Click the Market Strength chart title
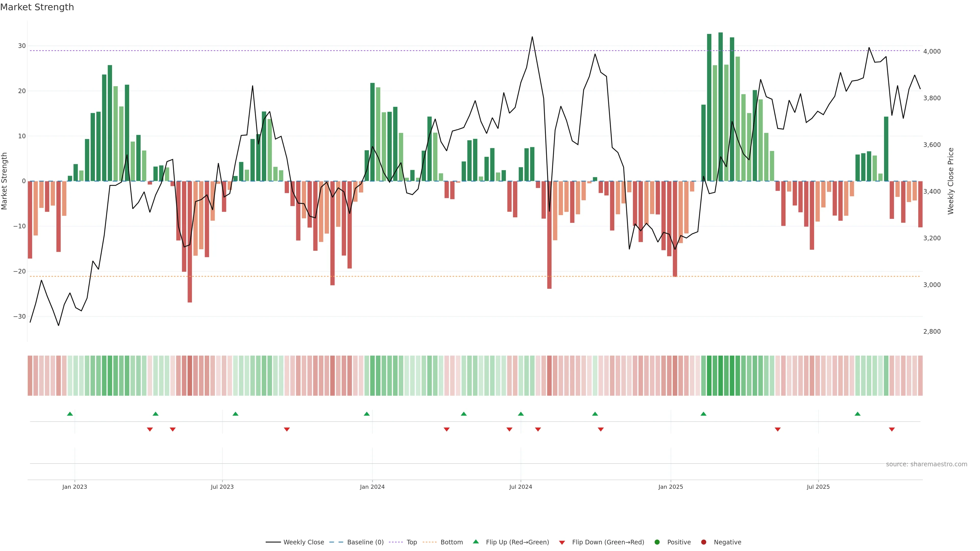980x551 pixels. [x=37, y=7]
